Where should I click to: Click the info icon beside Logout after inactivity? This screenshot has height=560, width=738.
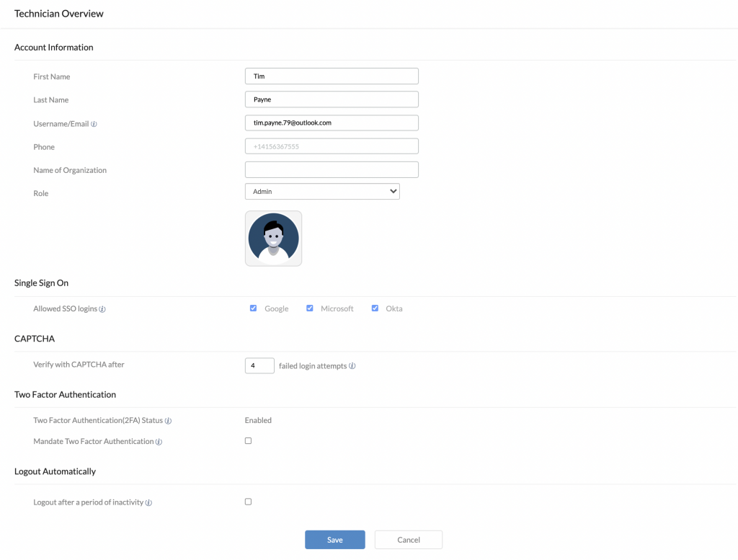[x=148, y=502]
